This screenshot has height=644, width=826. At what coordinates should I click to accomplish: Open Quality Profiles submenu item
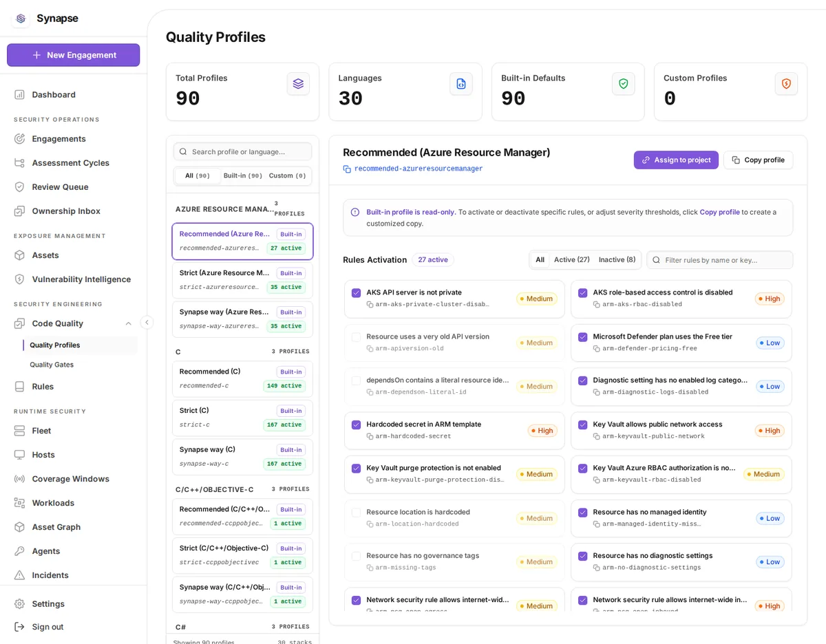point(81,345)
